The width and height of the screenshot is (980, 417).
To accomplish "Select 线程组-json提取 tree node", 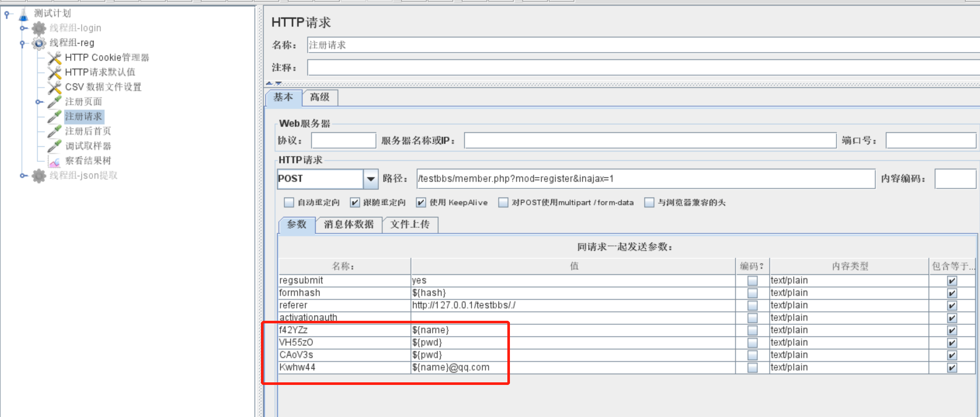I will tap(83, 175).
